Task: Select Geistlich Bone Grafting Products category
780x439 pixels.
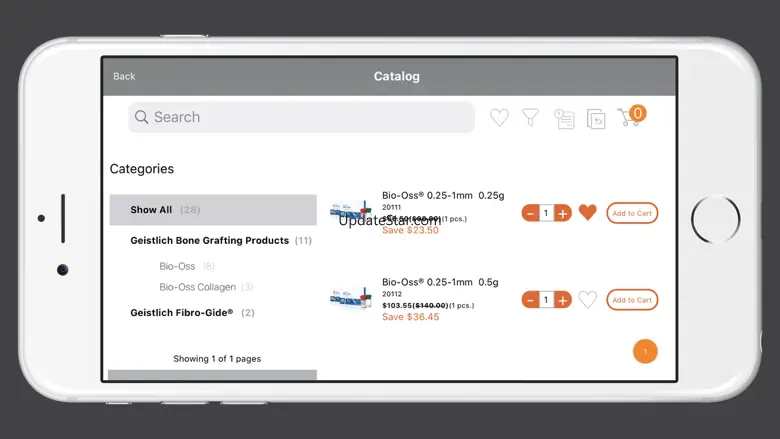Action: [x=221, y=241]
